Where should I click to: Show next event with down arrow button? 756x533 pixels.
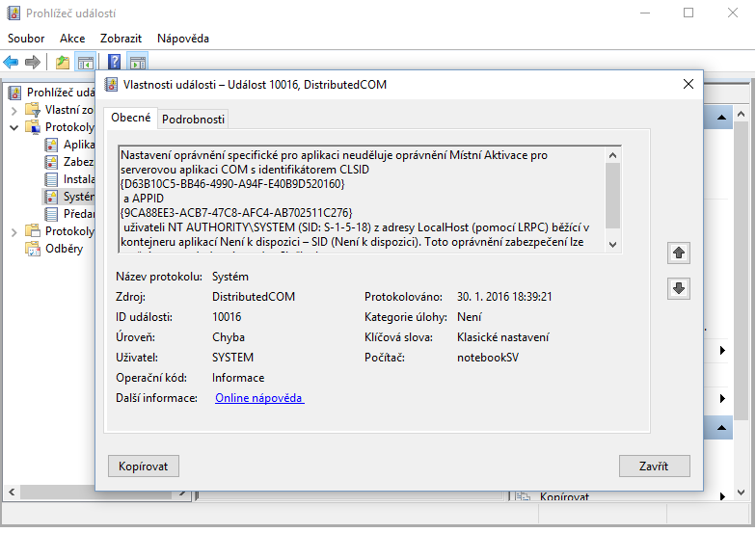click(x=678, y=288)
